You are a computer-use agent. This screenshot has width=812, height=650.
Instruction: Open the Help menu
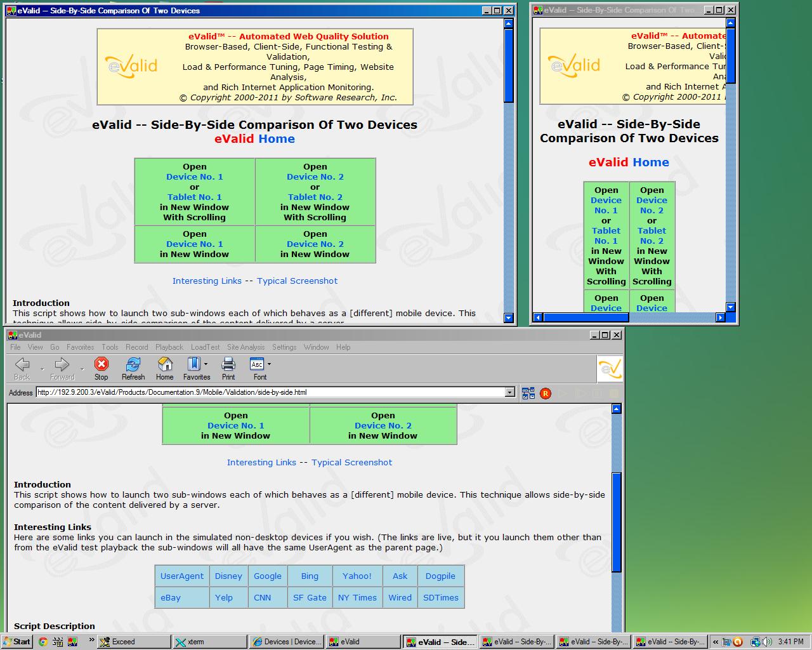[343, 347]
